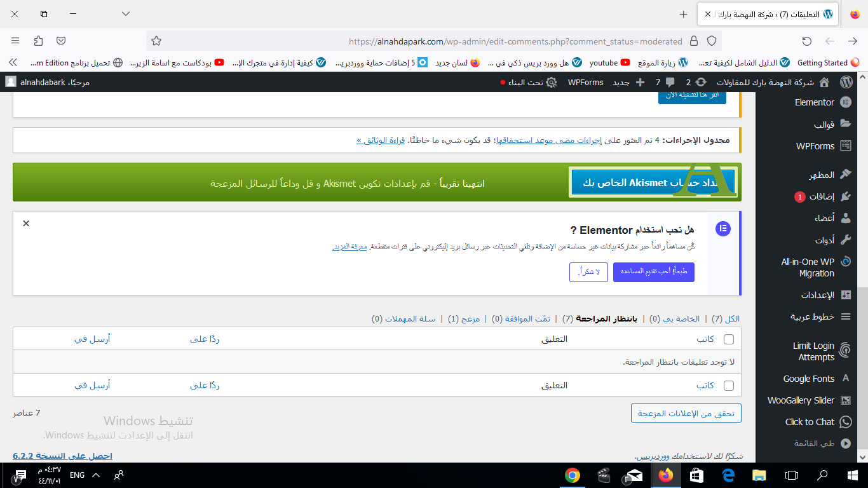
Task: Filter comments by الخاصة بي (0)
Action: (674, 319)
